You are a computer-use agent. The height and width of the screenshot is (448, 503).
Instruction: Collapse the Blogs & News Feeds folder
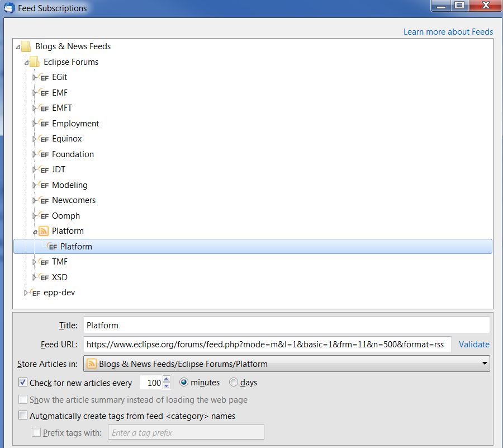coord(18,47)
